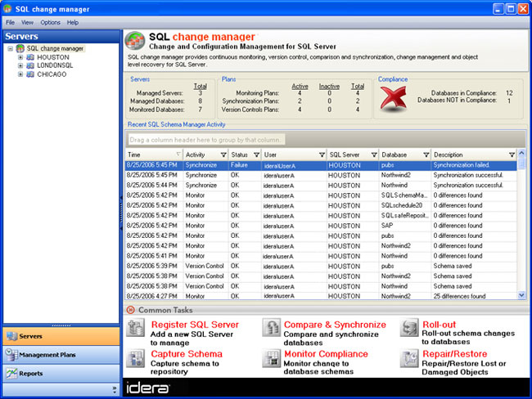
Task: Click the Recent SQL Schema Manager Activity heading
Action: (176, 124)
